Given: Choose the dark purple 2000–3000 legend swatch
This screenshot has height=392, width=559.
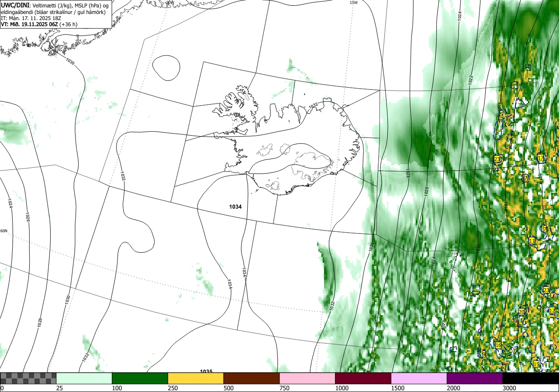Looking at the screenshot, I should [x=475, y=378].
